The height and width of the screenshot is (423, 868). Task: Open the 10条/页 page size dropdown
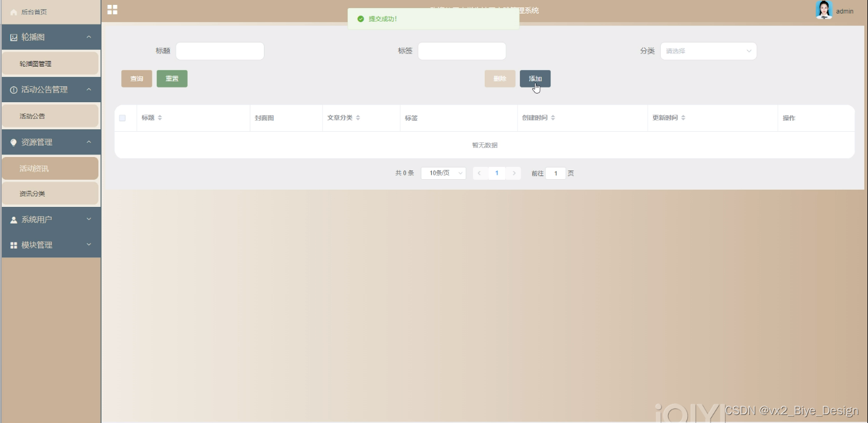pyautogui.click(x=443, y=174)
